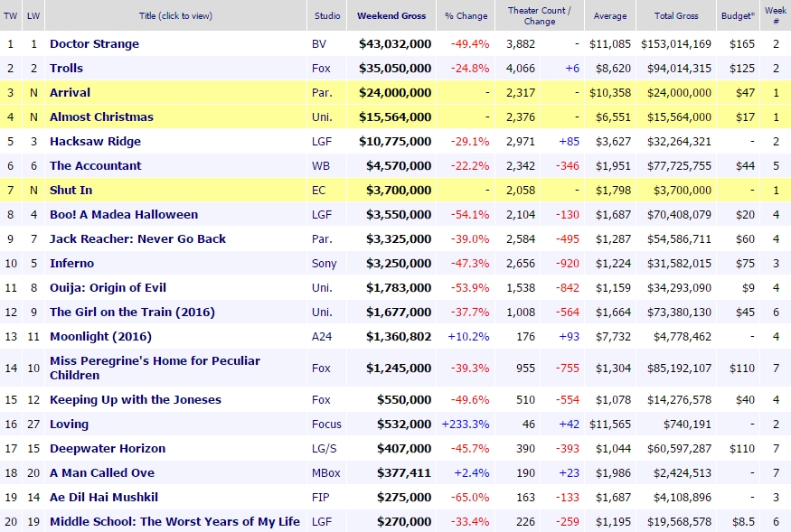Viewport: 791px width, 532px height.
Task: Click the LG/S studio for Deepwater Horizon
Action: pos(324,449)
